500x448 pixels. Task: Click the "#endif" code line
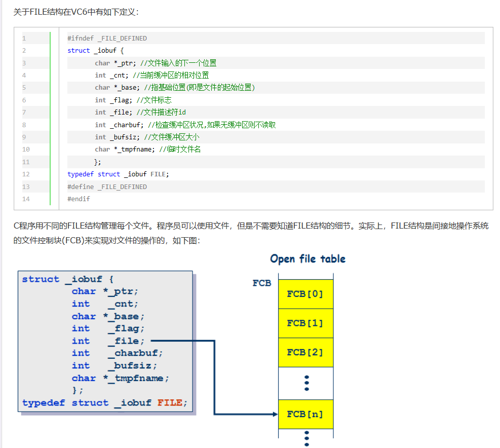point(79,199)
